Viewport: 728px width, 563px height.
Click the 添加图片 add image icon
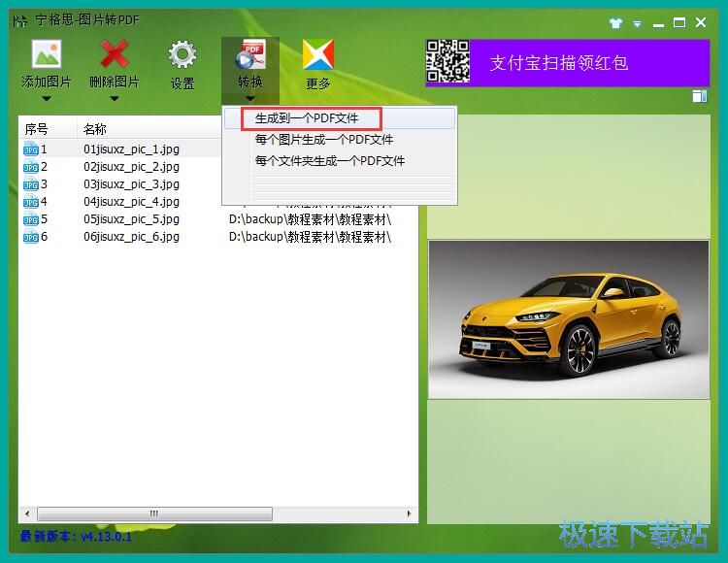point(47,53)
